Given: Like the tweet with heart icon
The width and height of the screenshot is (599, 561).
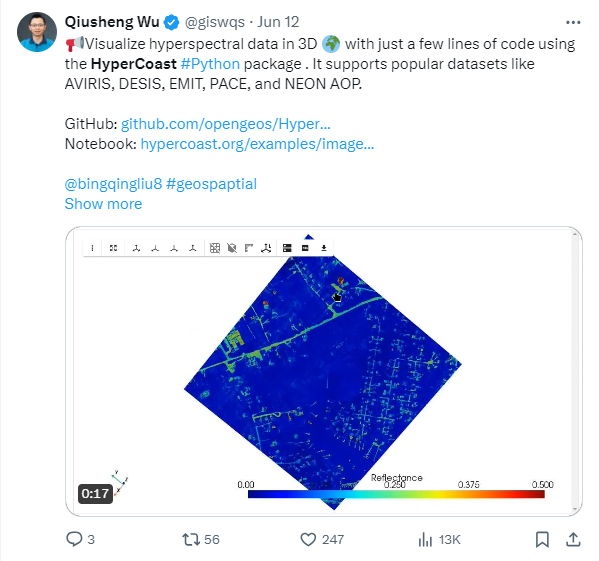Looking at the screenshot, I should click(308, 539).
